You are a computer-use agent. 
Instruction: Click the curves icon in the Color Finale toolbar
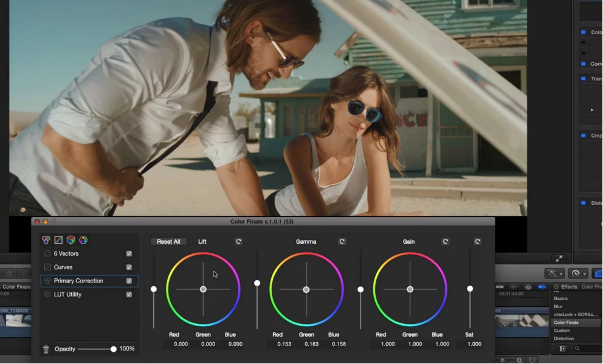[58, 240]
